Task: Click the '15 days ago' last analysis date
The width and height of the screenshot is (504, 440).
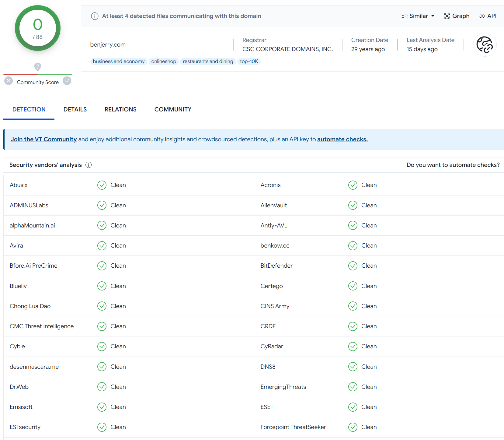Action: [x=422, y=49]
